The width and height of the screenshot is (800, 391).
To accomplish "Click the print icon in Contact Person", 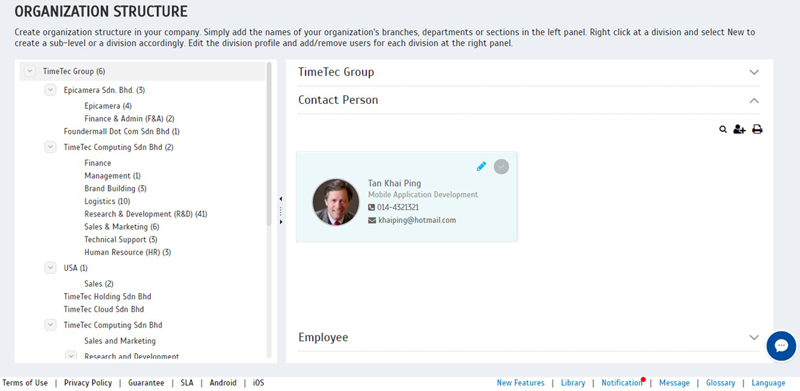I will [757, 130].
